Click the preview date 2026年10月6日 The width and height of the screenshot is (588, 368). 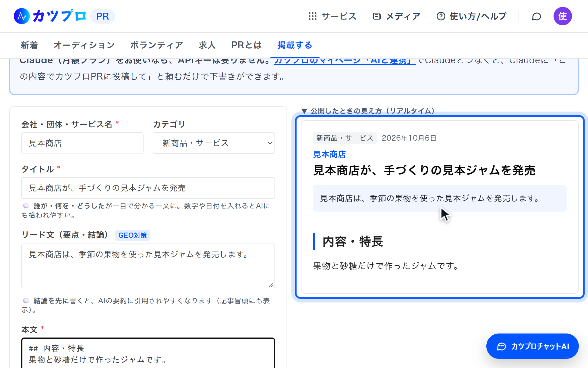pos(409,138)
